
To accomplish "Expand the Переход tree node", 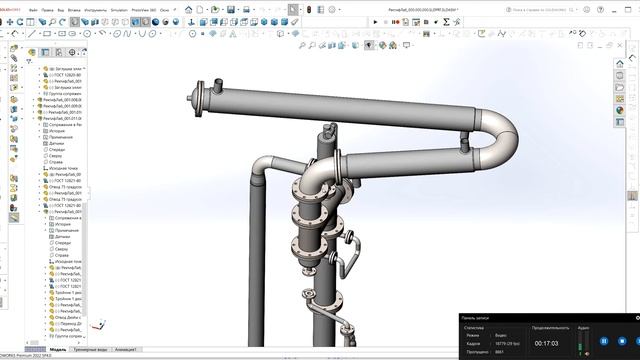I will pos(46,323).
